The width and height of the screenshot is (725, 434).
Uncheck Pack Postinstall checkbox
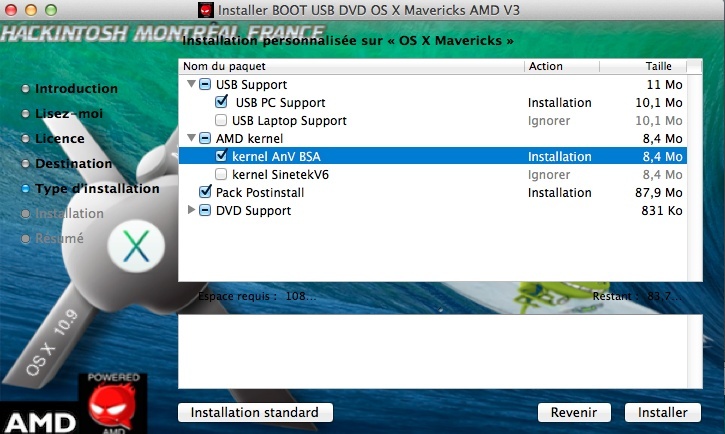[x=205, y=191]
